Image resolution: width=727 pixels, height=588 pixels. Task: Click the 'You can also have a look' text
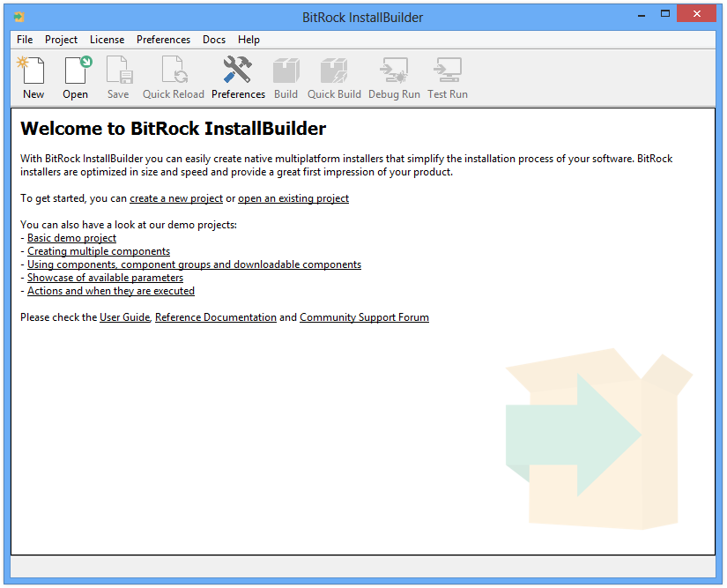point(129,225)
